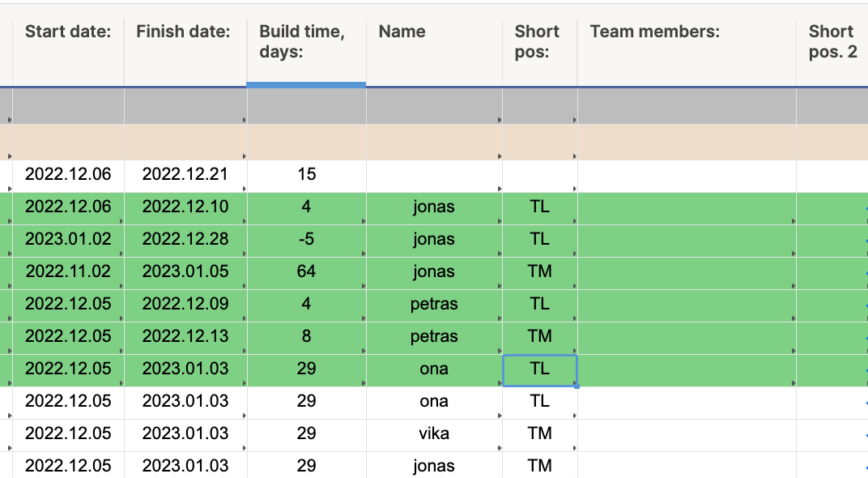Click the cell showing 64 build days
This screenshot has width=868, height=478.
306,271
